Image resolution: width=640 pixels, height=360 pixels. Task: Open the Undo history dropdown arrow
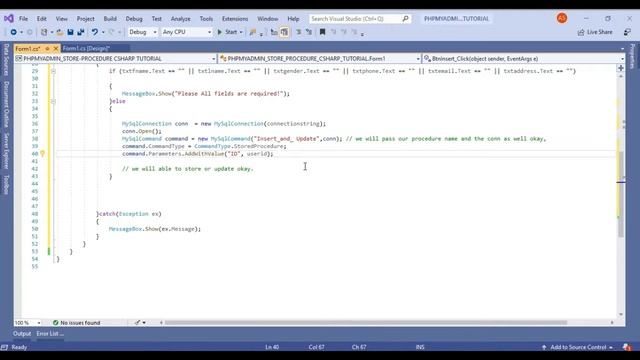tap(103, 32)
